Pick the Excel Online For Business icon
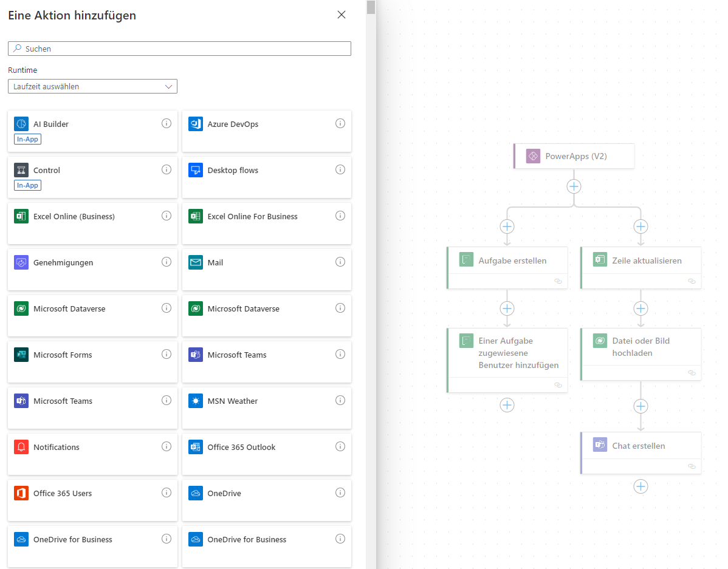Viewport: 728px width, 569px height. (x=196, y=216)
